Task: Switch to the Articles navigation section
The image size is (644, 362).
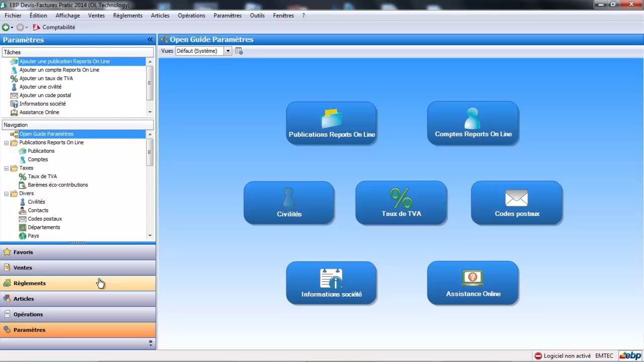Action: (x=24, y=299)
